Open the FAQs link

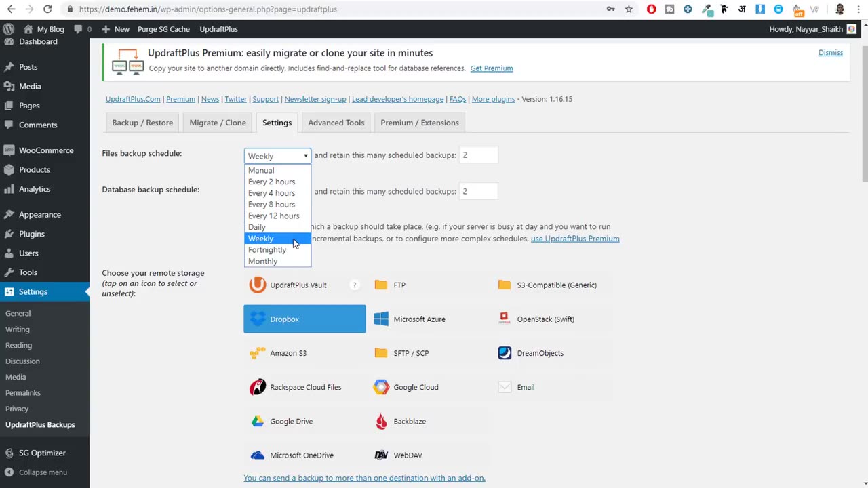click(458, 99)
